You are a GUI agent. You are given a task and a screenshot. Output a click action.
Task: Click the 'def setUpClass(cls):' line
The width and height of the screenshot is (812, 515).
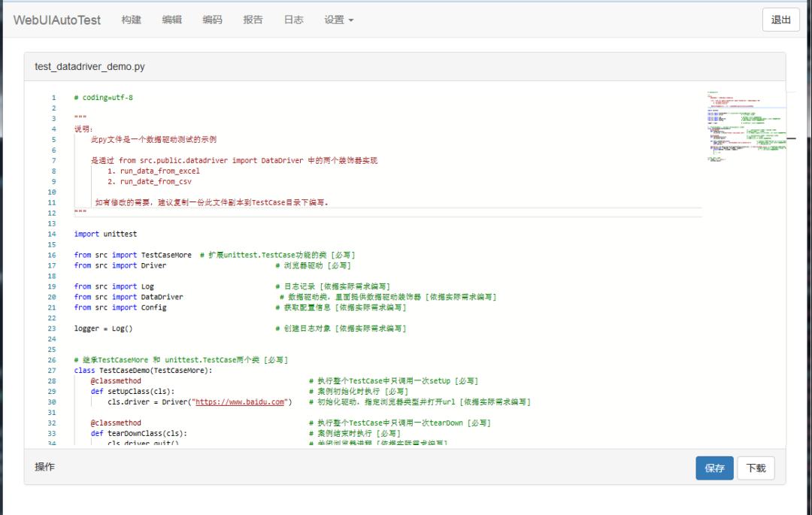132,392
